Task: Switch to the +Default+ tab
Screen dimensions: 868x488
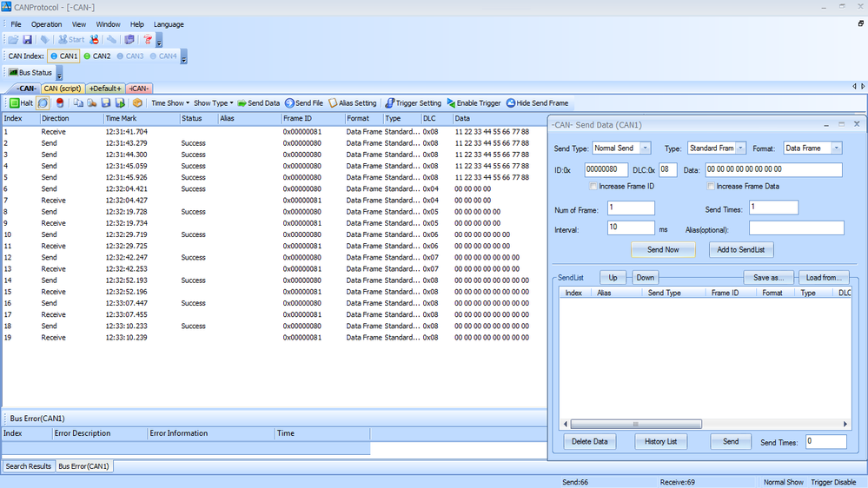Action: pos(105,89)
